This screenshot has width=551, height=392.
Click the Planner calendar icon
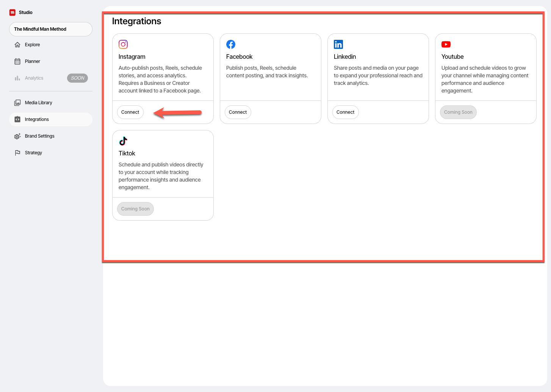tap(17, 61)
